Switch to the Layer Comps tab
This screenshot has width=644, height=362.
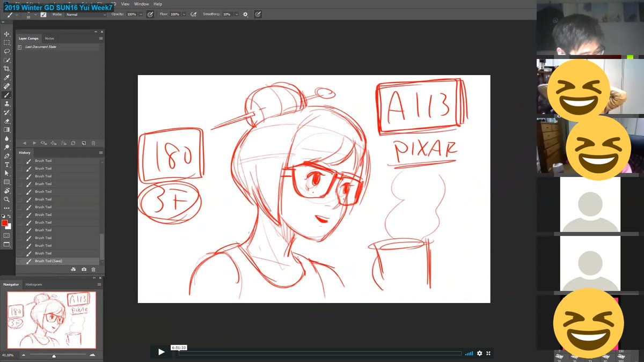pos(28,39)
